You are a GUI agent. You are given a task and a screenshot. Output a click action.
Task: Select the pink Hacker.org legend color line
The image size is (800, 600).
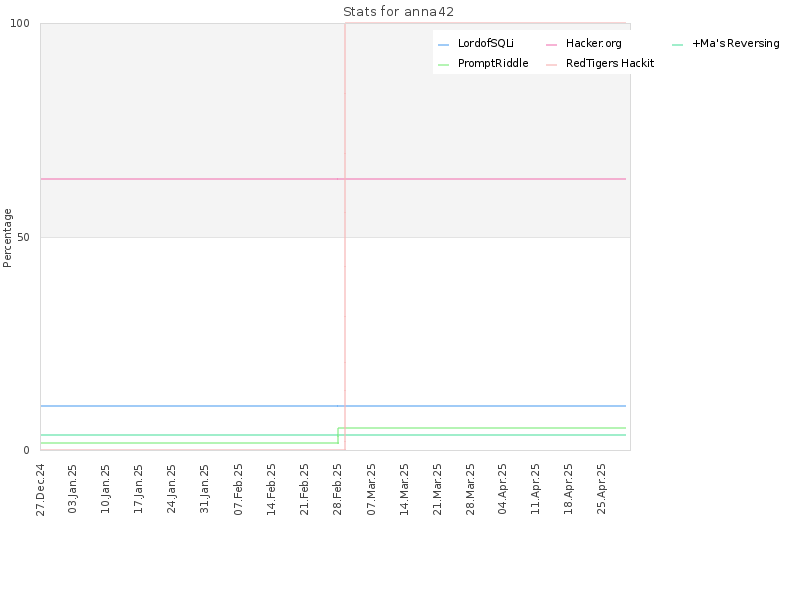(x=552, y=45)
